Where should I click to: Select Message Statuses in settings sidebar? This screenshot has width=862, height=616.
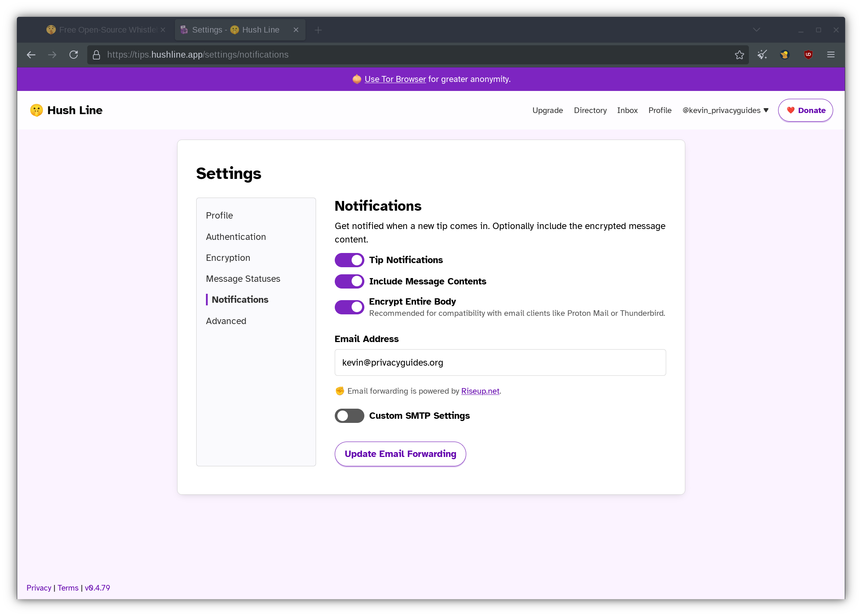(x=243, y=279)
